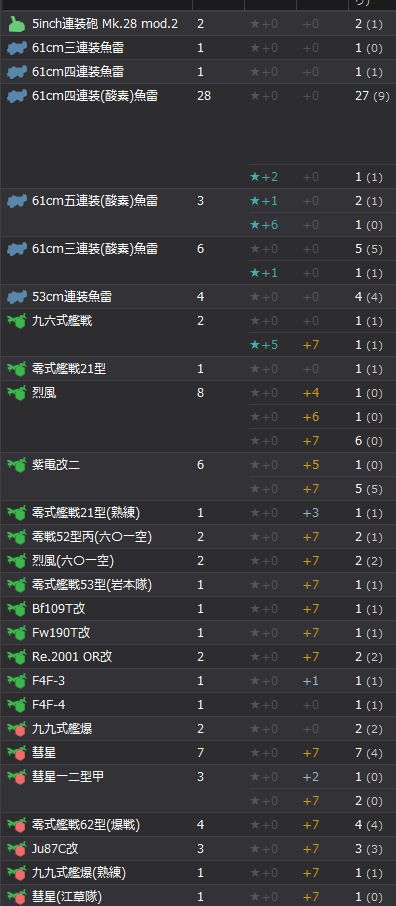Click the dive bomber icon beside 零式艦戦62型(爆戦)

pos(17,825)
